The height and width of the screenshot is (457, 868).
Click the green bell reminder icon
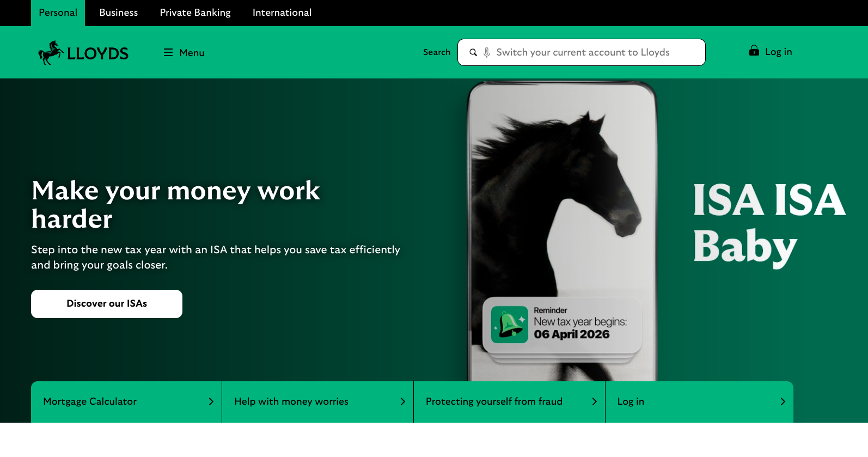point(510,325)
